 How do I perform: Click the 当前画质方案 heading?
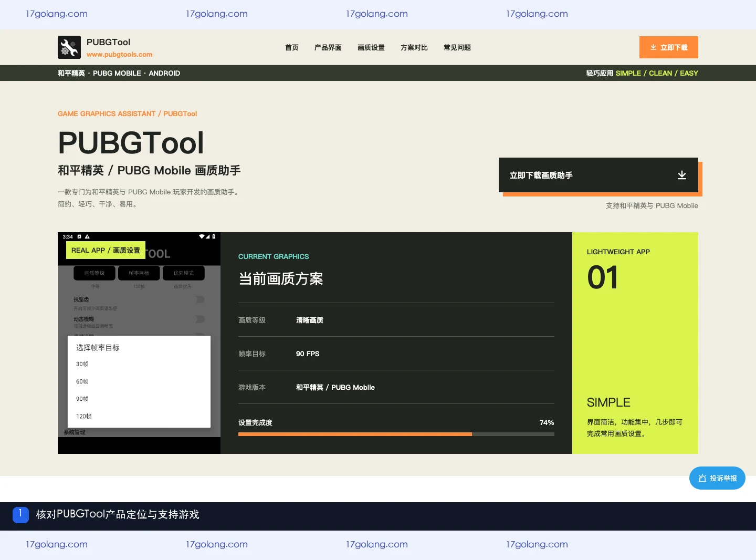(x=281, y=279)
